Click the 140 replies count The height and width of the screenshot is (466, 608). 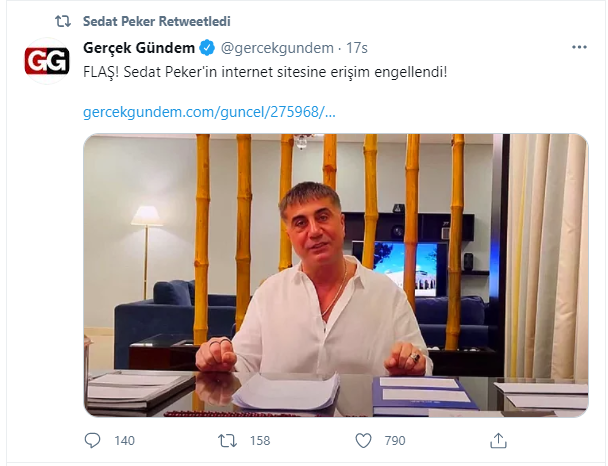(x=124, y=441)
